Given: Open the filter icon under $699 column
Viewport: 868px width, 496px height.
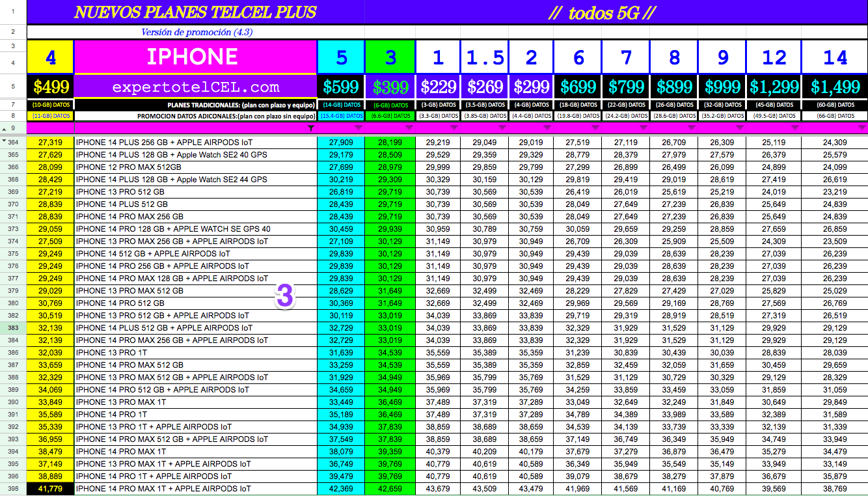Looking at the screenshot, I should click(596, 128).
